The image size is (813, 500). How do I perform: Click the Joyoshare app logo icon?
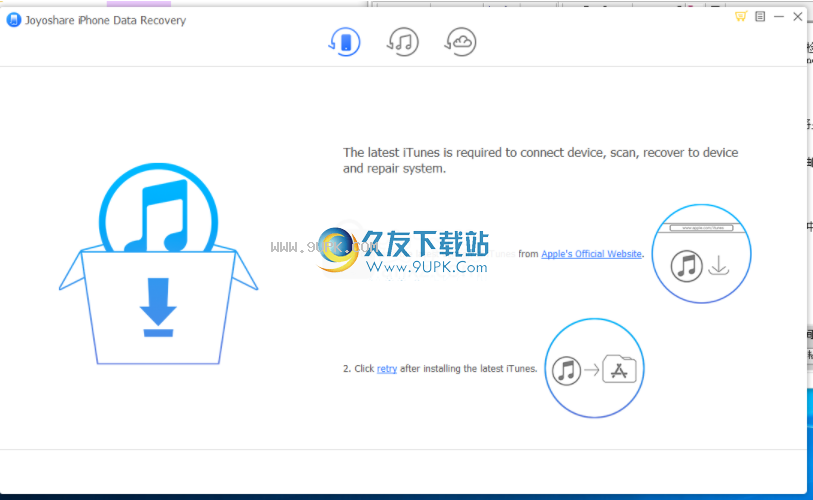13,20
